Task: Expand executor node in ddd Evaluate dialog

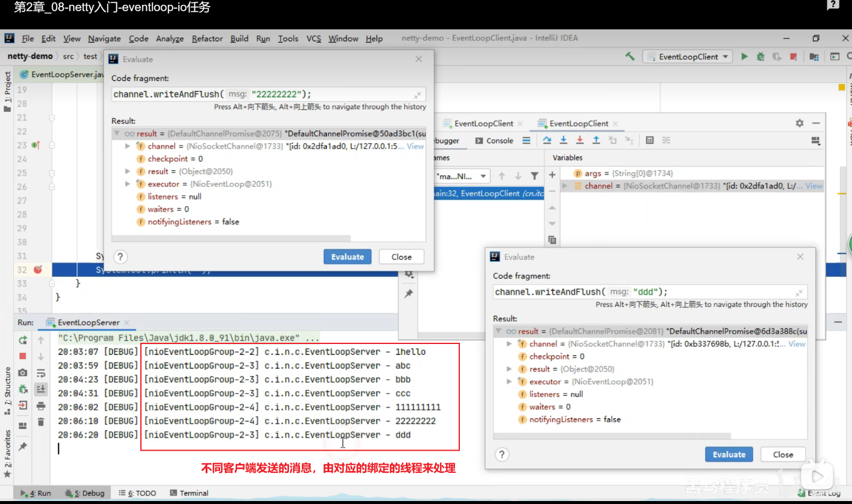Action: coord(509,382)
